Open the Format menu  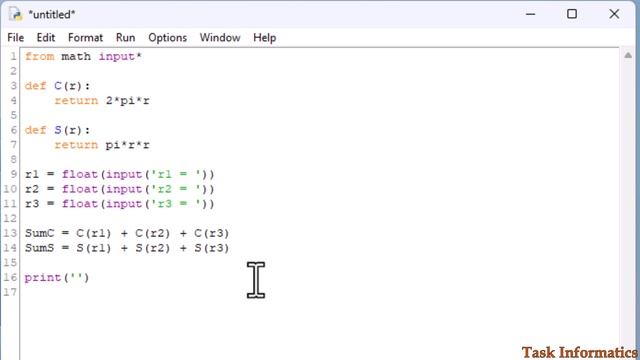point(85,38)
